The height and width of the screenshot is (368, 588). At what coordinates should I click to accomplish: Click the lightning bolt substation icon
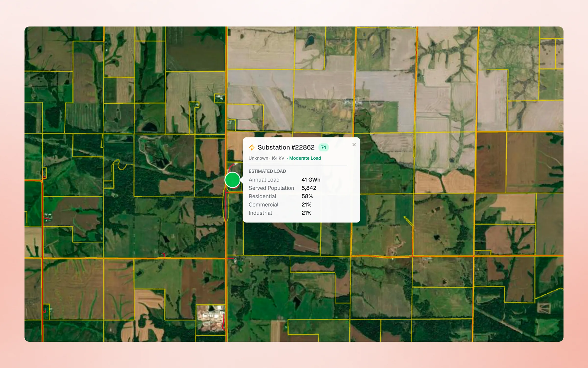pos(252,147)
